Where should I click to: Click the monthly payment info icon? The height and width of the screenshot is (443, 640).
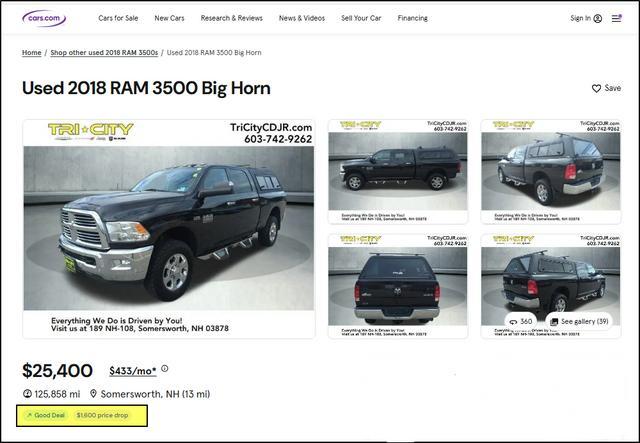click(x=164, y=369)
